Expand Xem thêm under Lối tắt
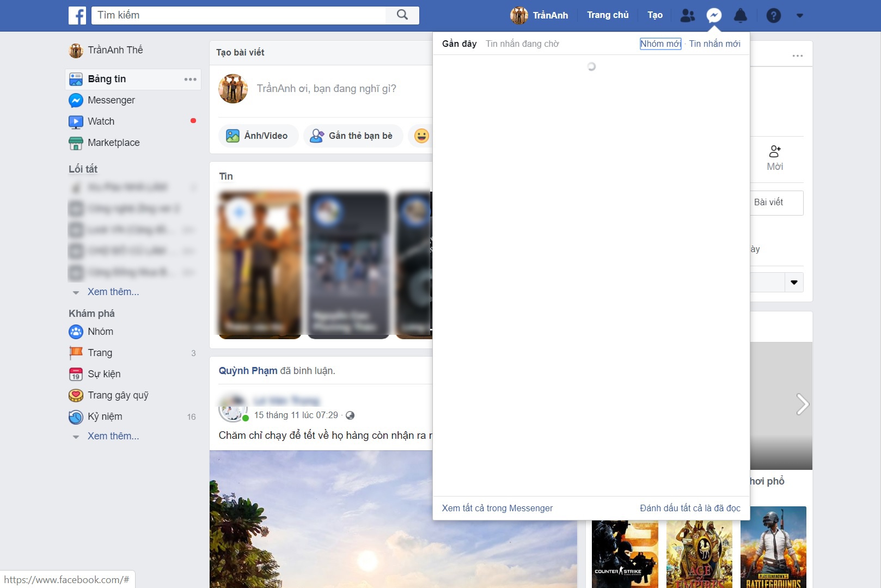881x588 pixels. pyautogui.click(x=113, y=292)
